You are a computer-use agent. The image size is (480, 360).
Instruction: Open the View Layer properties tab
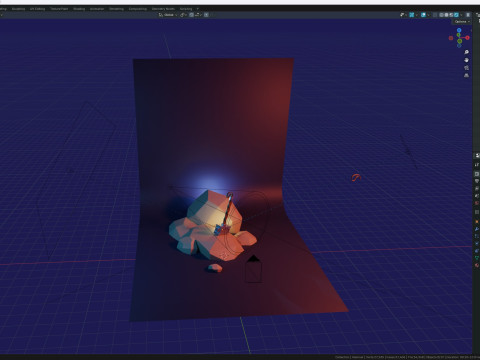pyautogui.click(x=477, y=188)
